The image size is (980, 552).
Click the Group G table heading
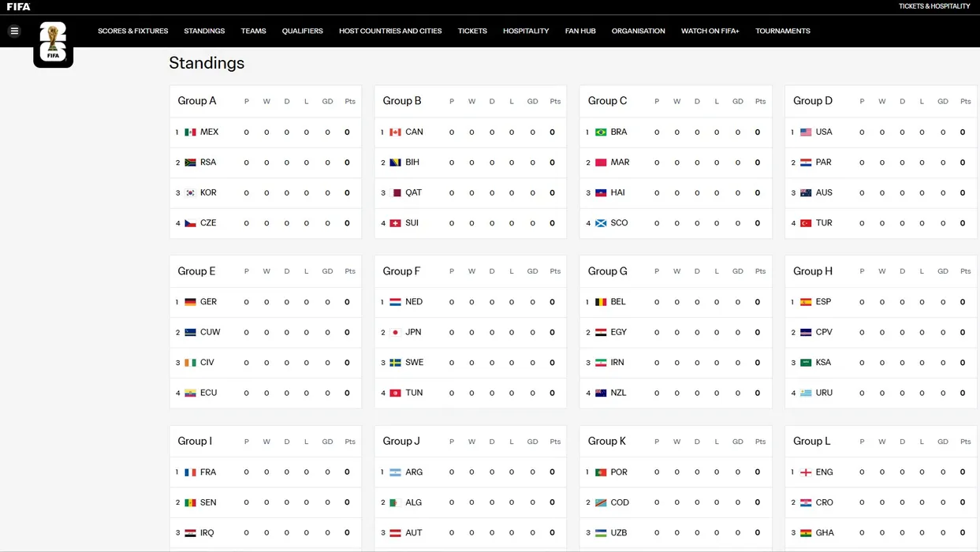pos(608,271)
